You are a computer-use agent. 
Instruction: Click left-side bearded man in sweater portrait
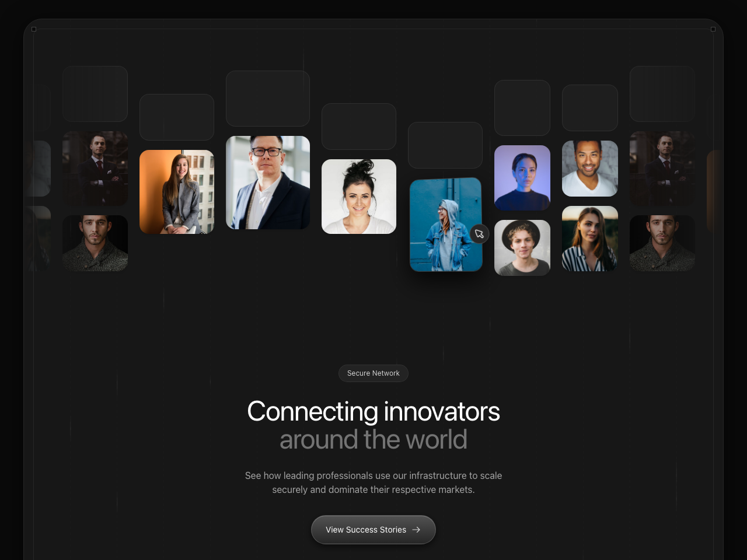(95, 243)
